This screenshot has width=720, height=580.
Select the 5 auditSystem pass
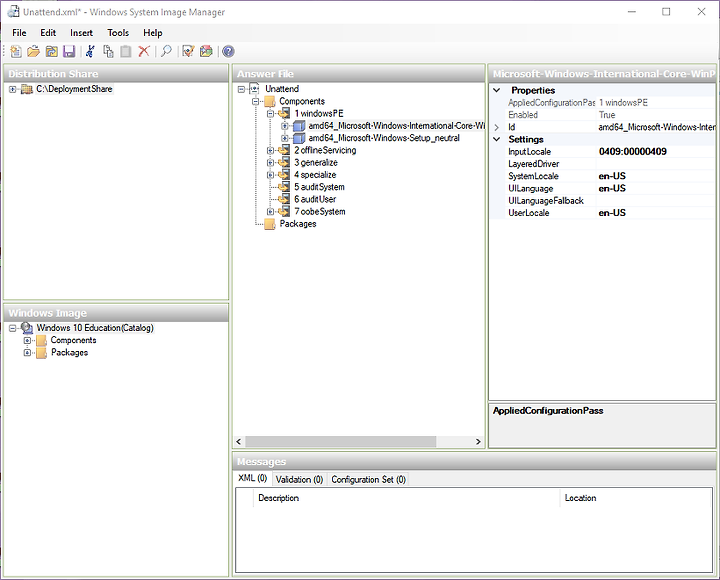[319, 187]
